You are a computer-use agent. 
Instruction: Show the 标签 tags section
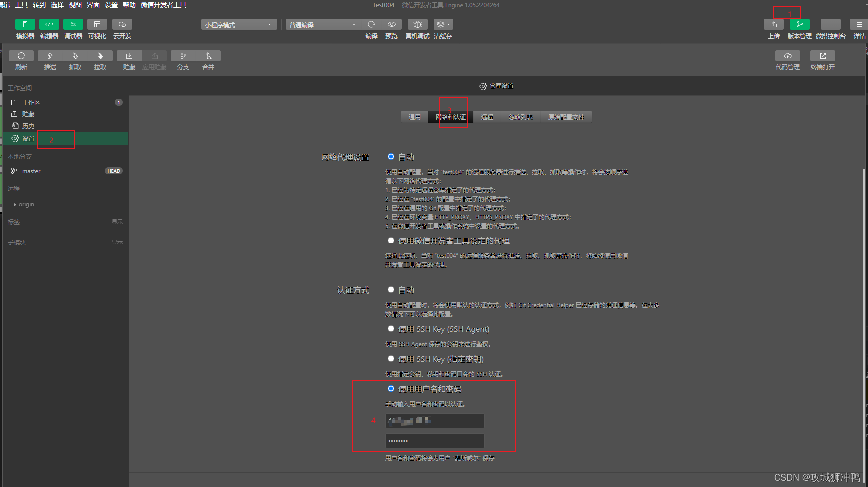pyautogui.click(x=117, y=222)
